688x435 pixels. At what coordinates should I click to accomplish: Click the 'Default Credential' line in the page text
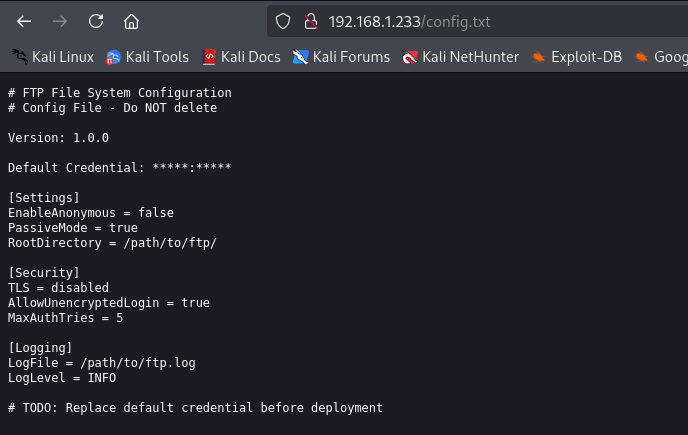point(120,166)
